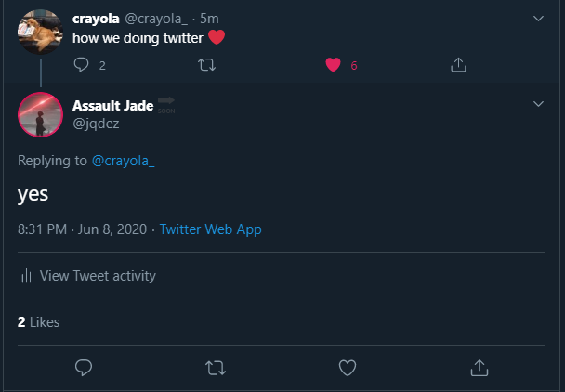Open the @crayola_ mention link

click(x=123, y=161)
